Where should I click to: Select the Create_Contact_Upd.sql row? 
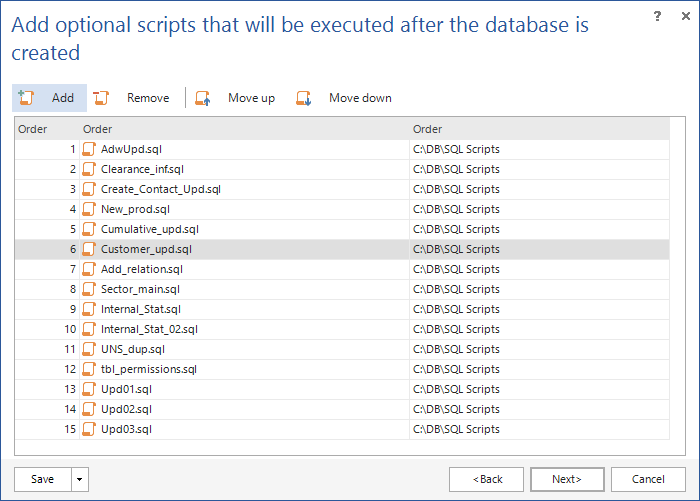click(x=342, y=189)
